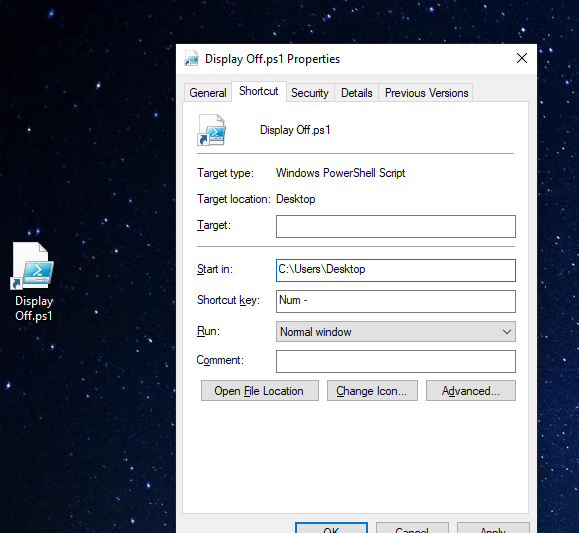
Task: Go to the Details tab
Action: tap(356, 93)
